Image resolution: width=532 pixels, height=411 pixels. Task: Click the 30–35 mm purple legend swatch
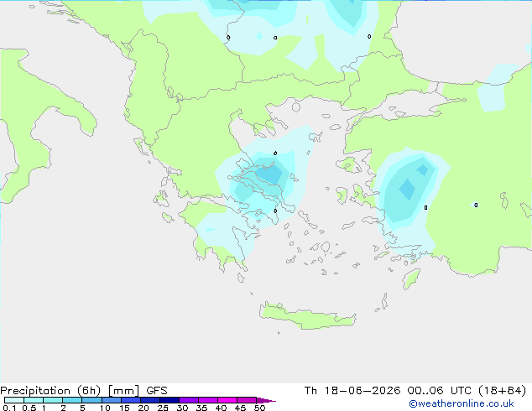tap(189, 400)
